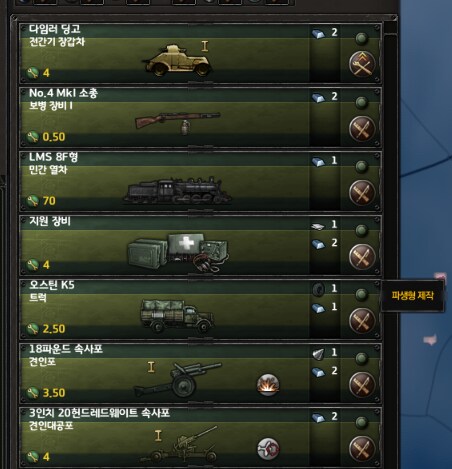Click create variant icon for LMS 8F형 train

point(362,193)
